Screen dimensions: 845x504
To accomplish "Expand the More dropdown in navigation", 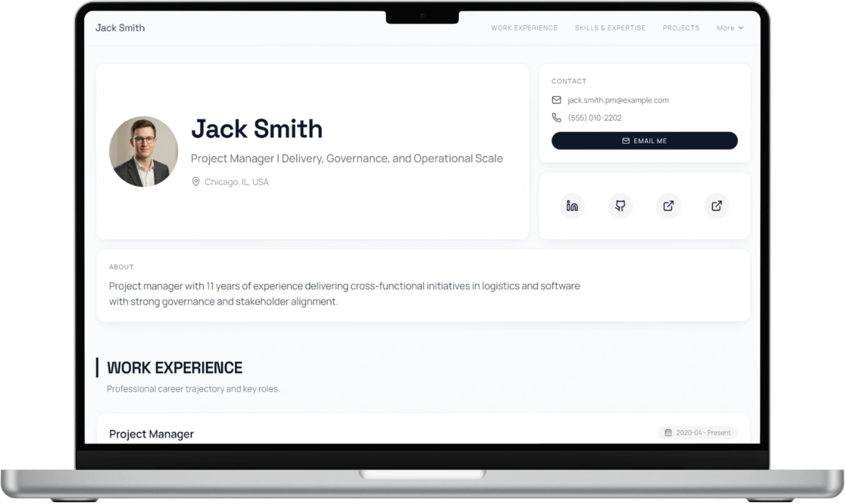I will coord(730,28).
